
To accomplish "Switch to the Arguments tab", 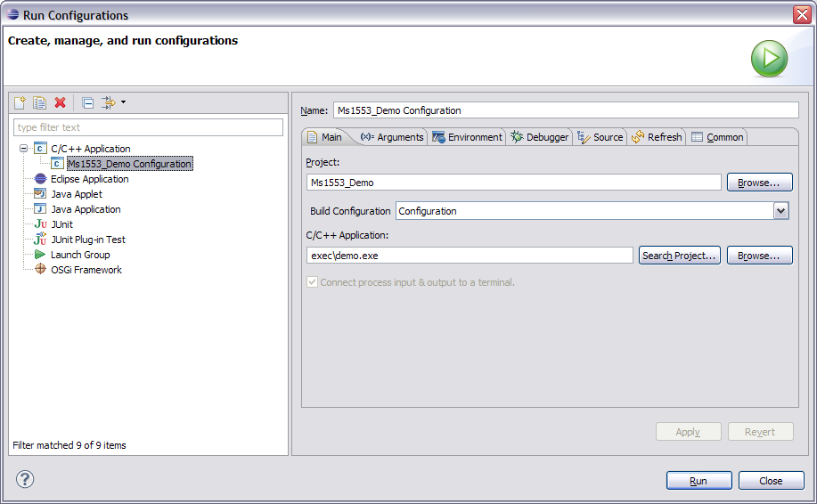I will point(392,137).
